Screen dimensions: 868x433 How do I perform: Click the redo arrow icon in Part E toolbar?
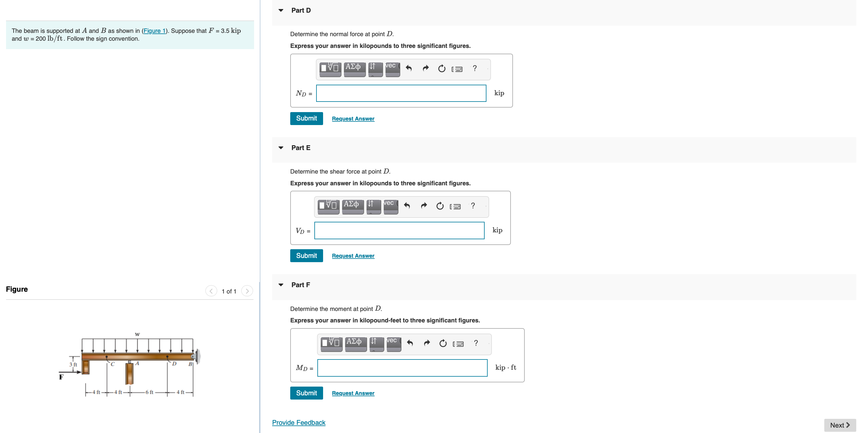(424, 205)
